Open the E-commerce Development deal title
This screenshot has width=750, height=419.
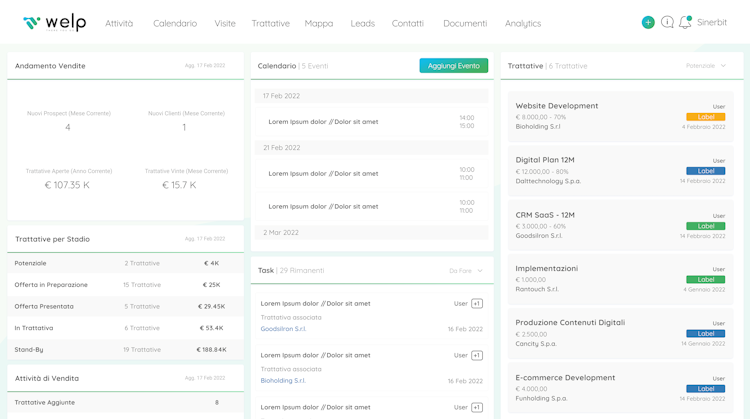[x=565, y=377]
